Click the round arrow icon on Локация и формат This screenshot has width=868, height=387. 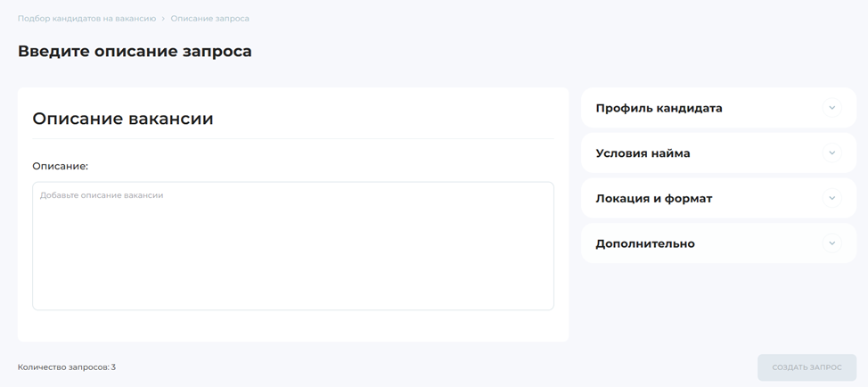(831, 198)
